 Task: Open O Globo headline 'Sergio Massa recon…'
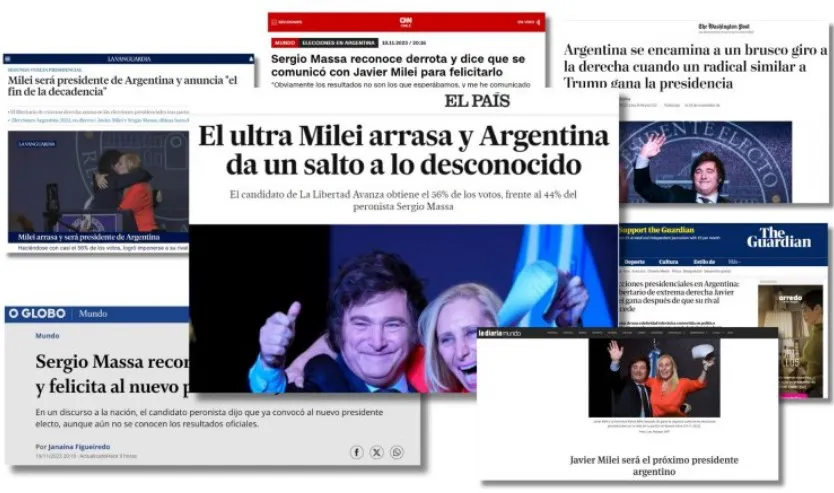pos(113,374)
